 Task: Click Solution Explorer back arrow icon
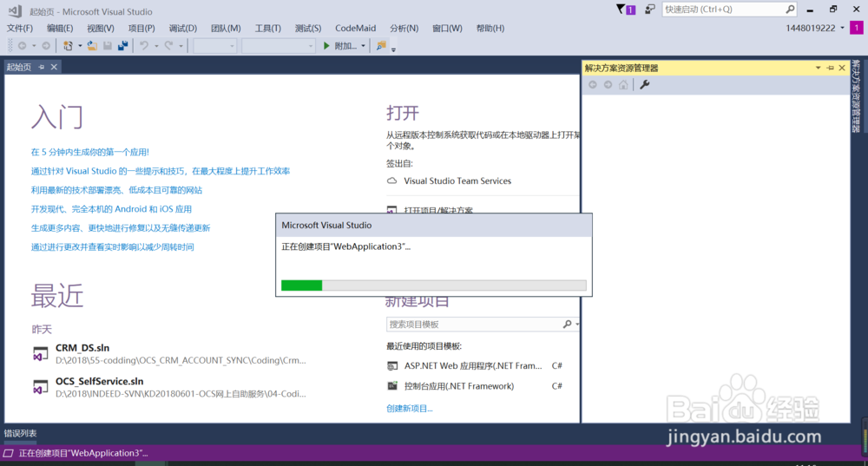(x=593, y=85)
